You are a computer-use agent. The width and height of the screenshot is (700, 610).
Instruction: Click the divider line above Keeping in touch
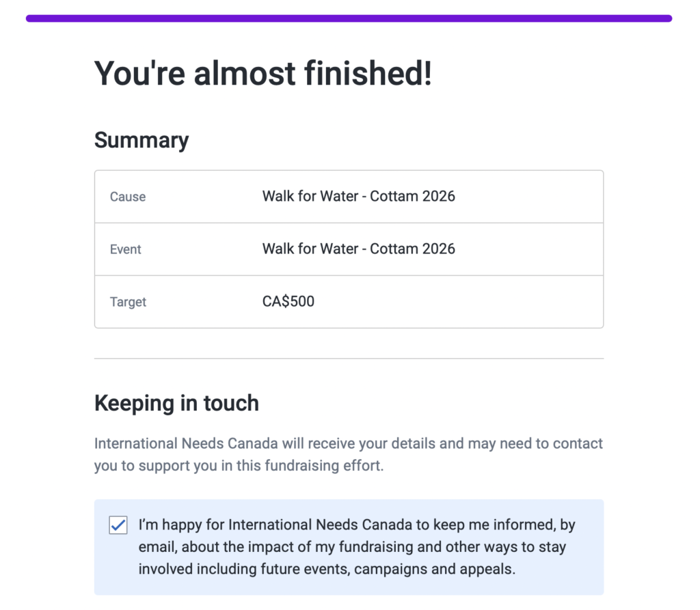click(349, 359)
